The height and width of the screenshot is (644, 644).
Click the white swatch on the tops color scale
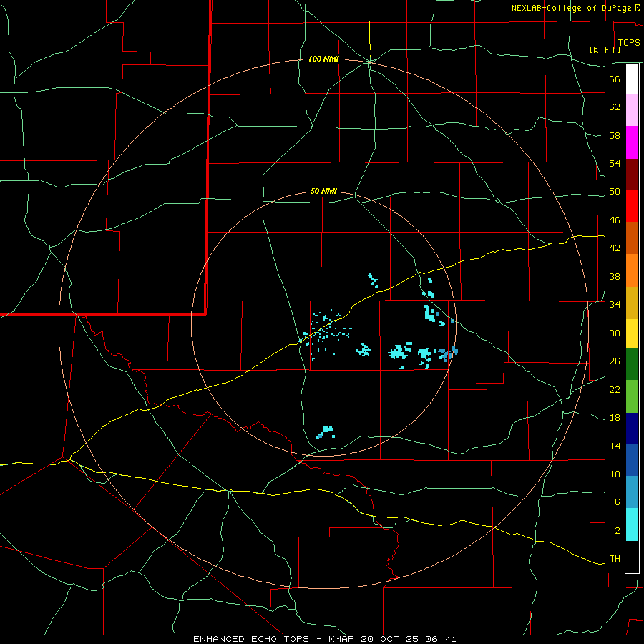pyautogui.click(x=632, y=79)
